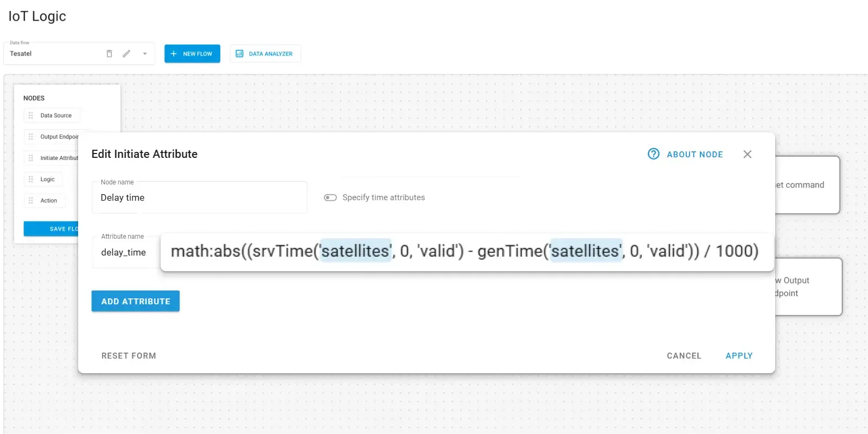The height and width of the screenshot is (434, 868).
Task: Open About Node help
Action: [686, 155]
